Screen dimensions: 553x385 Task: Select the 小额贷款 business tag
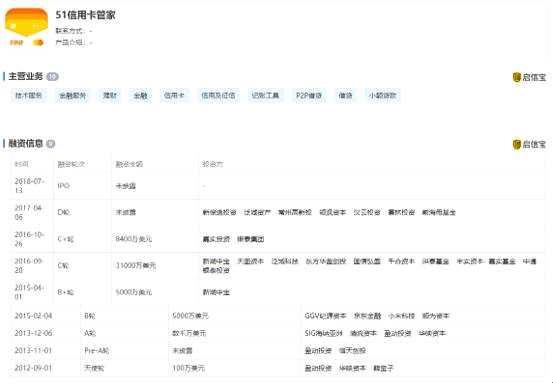[383, 96]
